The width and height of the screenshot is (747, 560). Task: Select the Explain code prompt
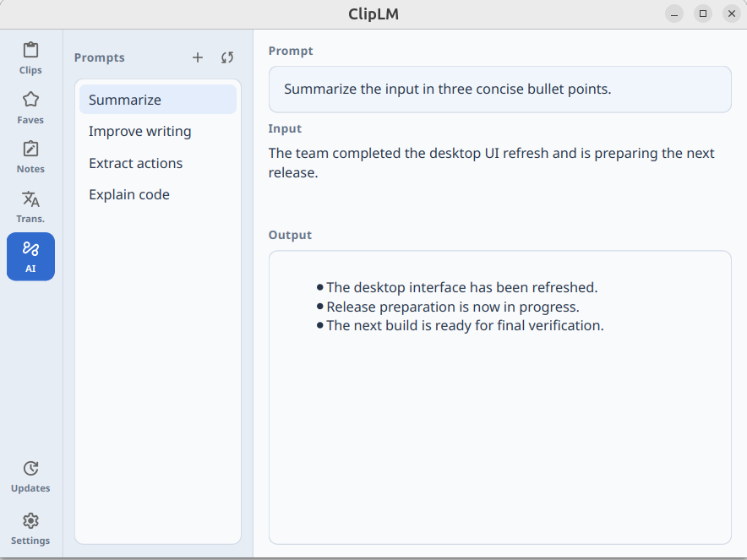158,194
